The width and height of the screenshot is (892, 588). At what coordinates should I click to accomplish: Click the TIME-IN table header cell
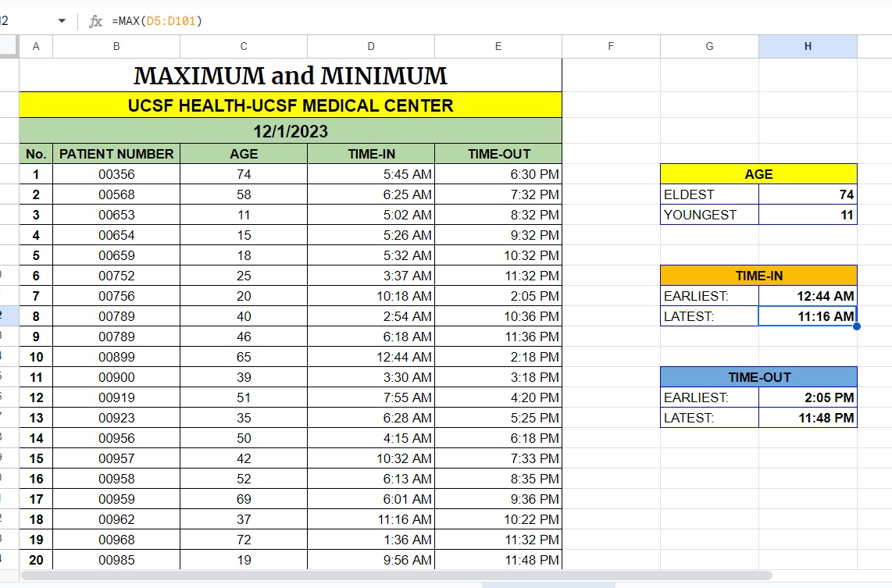pos(371,154)
